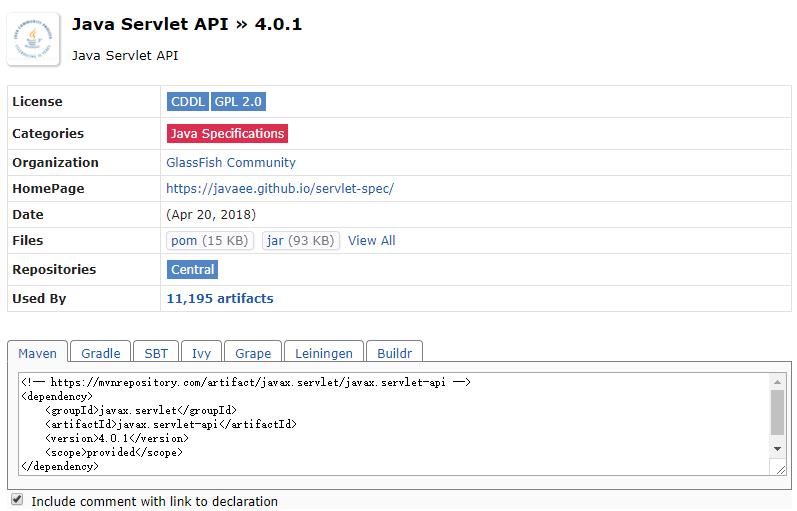Open the Grape tab
797x511 pixels.
[x=253, y=353]
